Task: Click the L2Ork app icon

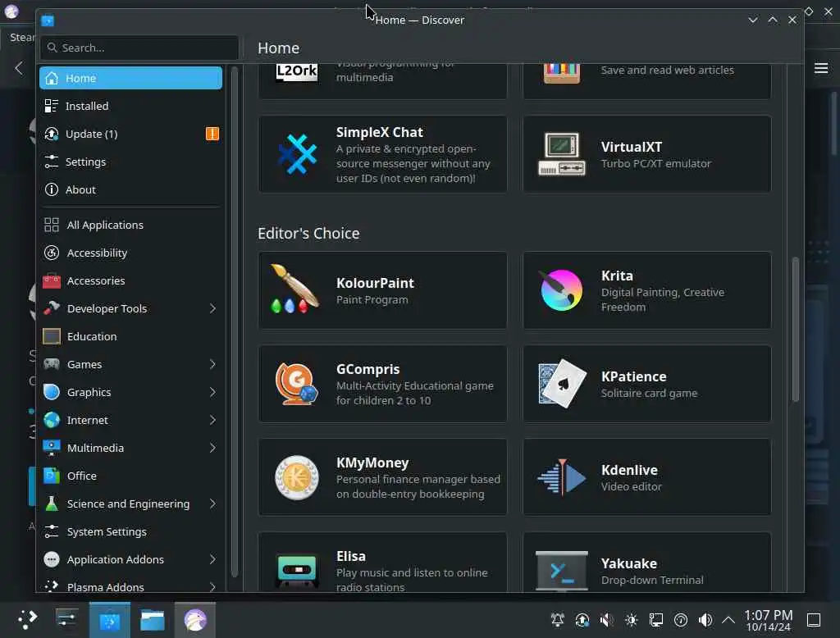Action: (x=296, y=73)
